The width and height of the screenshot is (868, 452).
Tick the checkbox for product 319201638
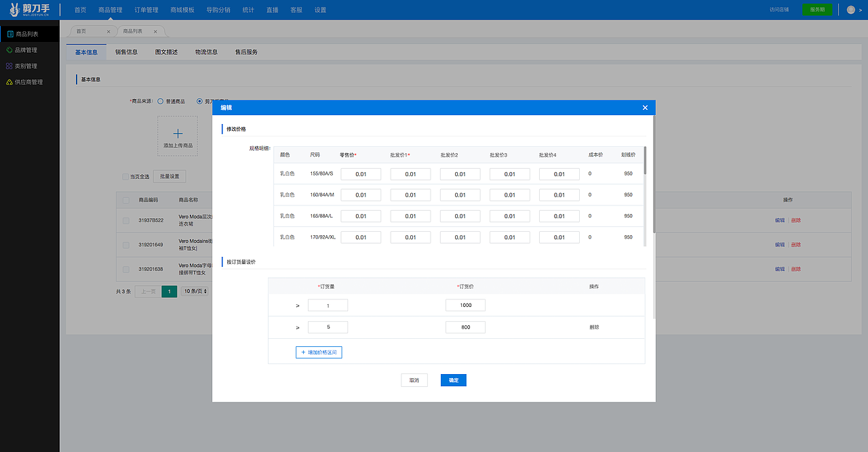coord(125,269)
